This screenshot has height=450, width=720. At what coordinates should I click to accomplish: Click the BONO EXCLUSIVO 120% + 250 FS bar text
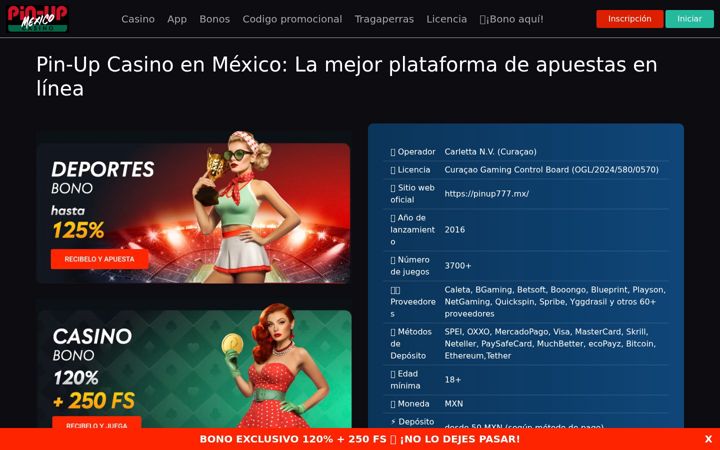coord(360,439)
